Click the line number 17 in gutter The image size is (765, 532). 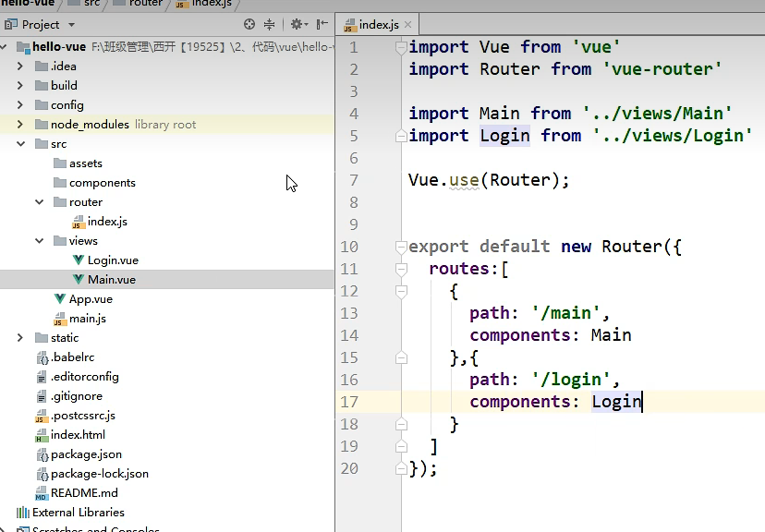(349, 402)
